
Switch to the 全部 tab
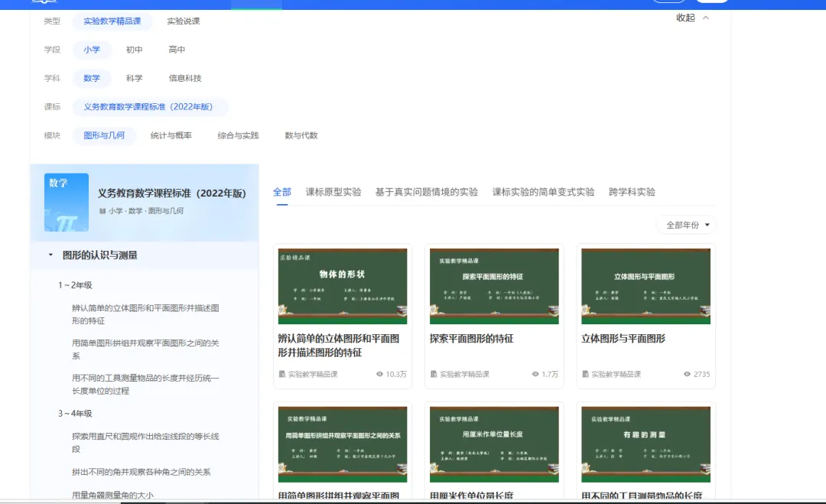click(281, 192)
